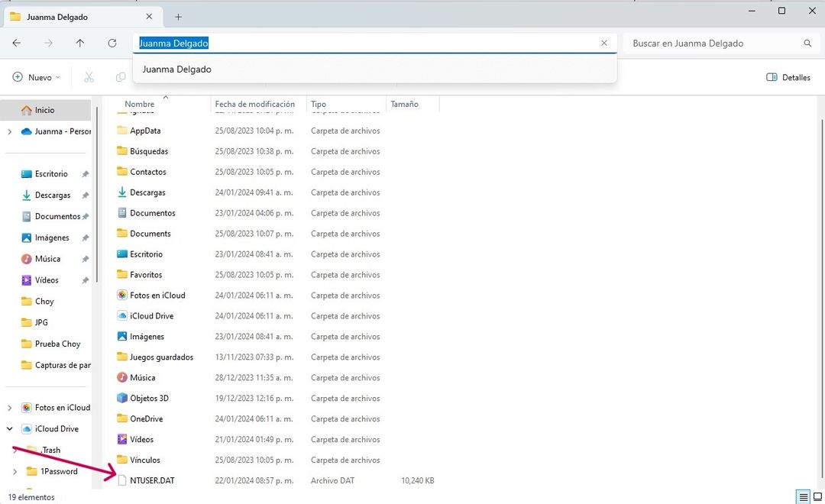The image size is (825, 504).
Task: Open a new tab with the plus button
Action: 178,16
